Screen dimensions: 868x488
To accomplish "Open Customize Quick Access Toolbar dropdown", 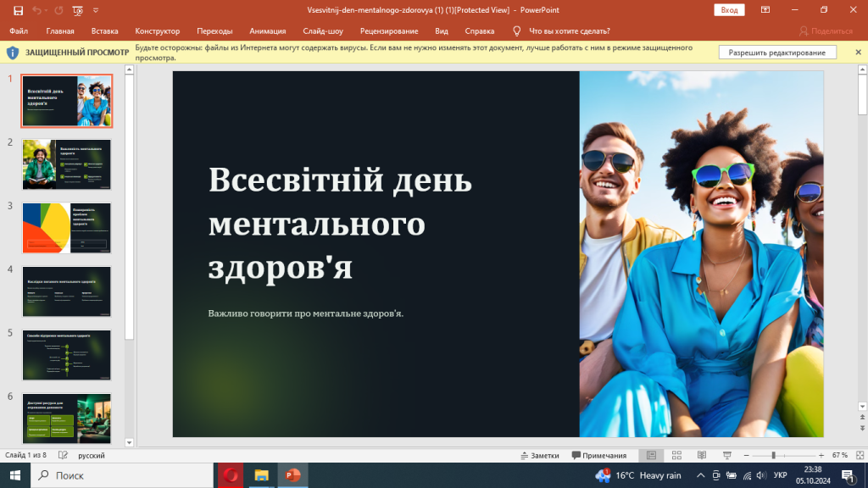I will pos(95,10).
